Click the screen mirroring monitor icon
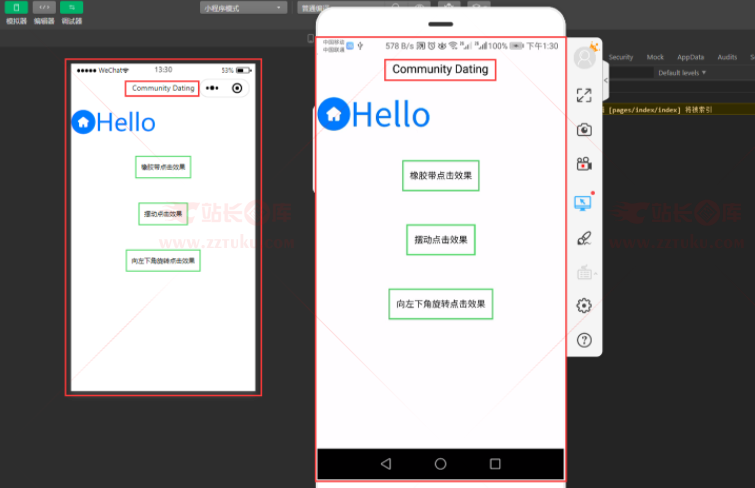 (584, 202)
